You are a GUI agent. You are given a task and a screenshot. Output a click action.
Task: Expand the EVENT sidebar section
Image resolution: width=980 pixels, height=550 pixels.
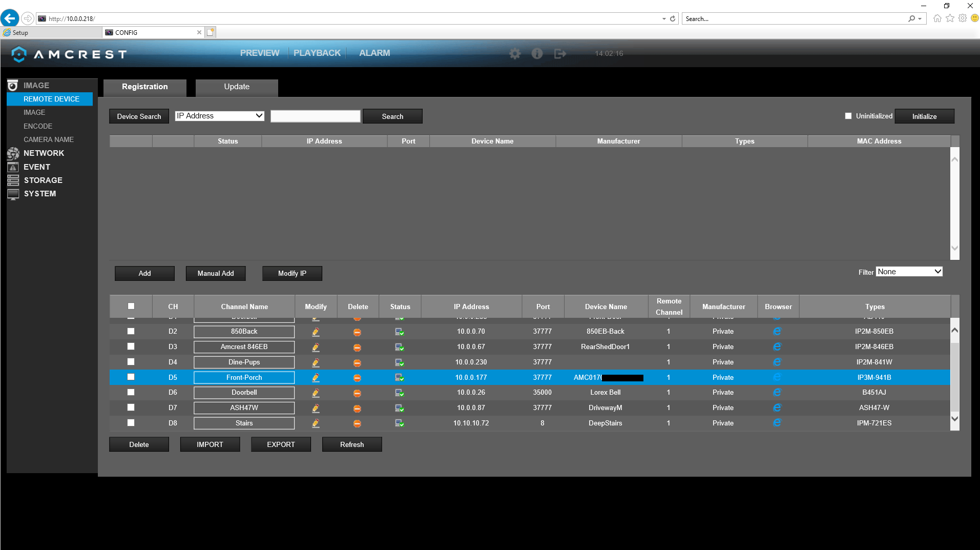click(37, 167)
